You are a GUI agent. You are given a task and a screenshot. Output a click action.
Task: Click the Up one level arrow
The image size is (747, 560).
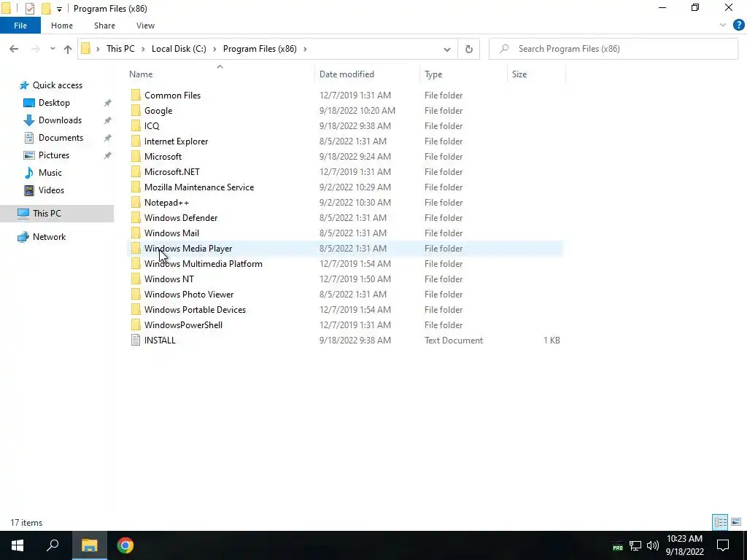point(68,49)
